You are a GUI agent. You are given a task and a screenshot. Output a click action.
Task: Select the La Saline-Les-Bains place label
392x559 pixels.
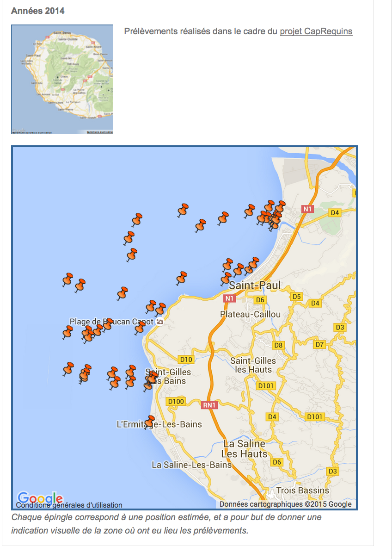[x=191, y=465]
